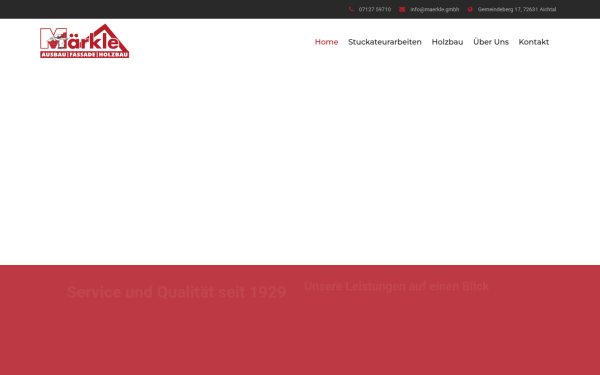This screenshot has width=600, height=375.
Task: Call phone number 07127 59710
Action: (375, 9)
